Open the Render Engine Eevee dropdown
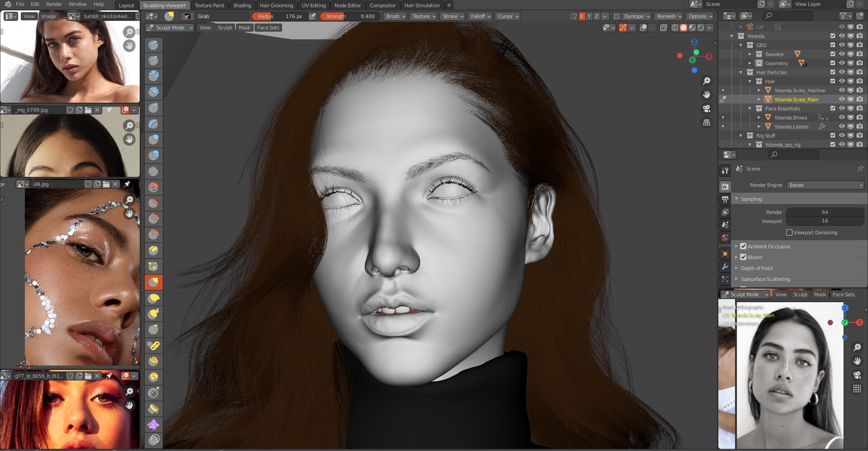This screenshot has width=868, height=451. coord(825,185)
